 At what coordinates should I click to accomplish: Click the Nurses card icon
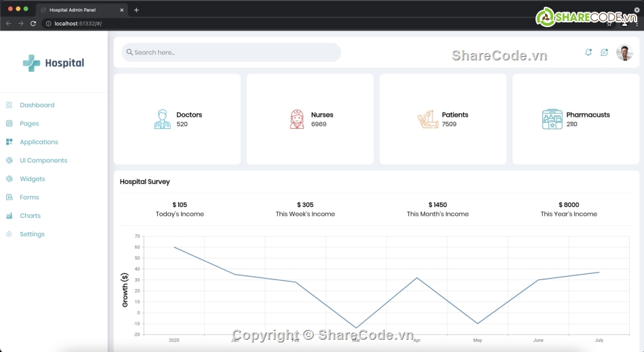click(297, 119)
